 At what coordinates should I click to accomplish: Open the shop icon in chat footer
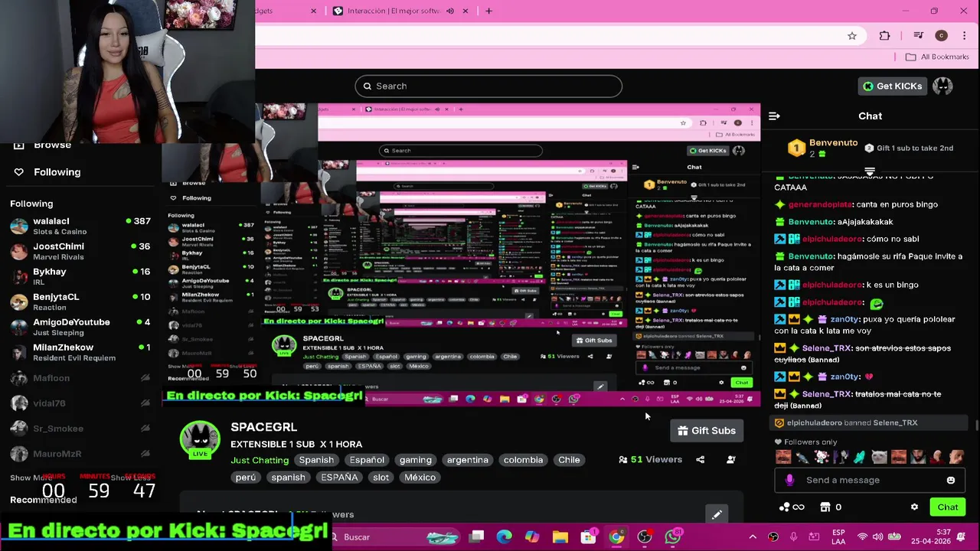825,507
